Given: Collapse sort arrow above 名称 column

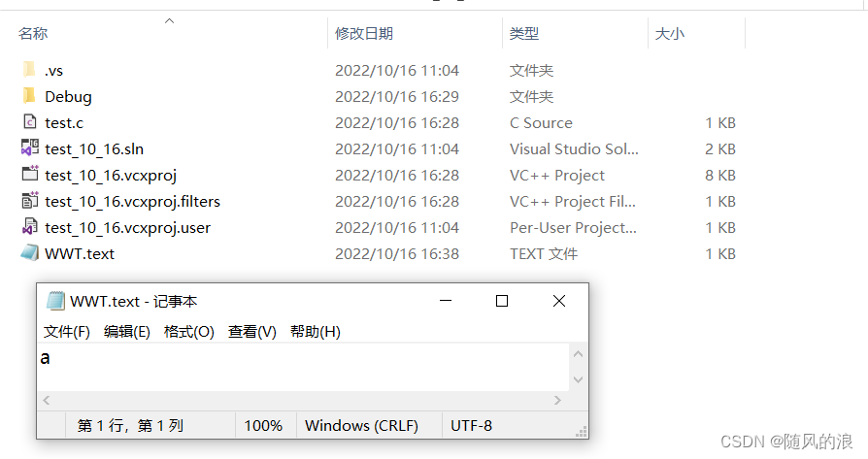Looking at the screenshot, I should pos(170,19).
